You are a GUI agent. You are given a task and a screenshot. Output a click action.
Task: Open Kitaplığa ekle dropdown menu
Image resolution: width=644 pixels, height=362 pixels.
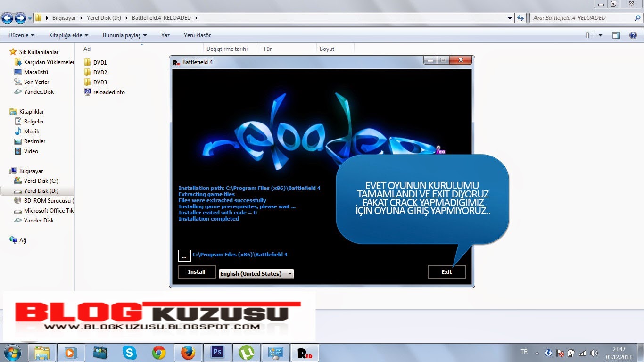[68, 35]
